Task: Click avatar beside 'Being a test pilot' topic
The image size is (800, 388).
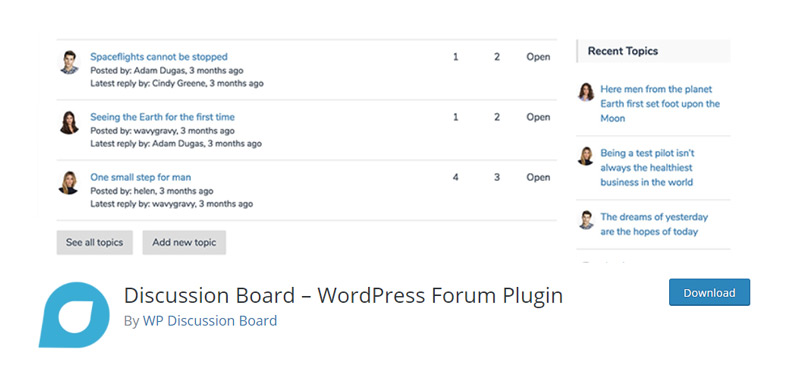Action: click(x=586, y=156)
